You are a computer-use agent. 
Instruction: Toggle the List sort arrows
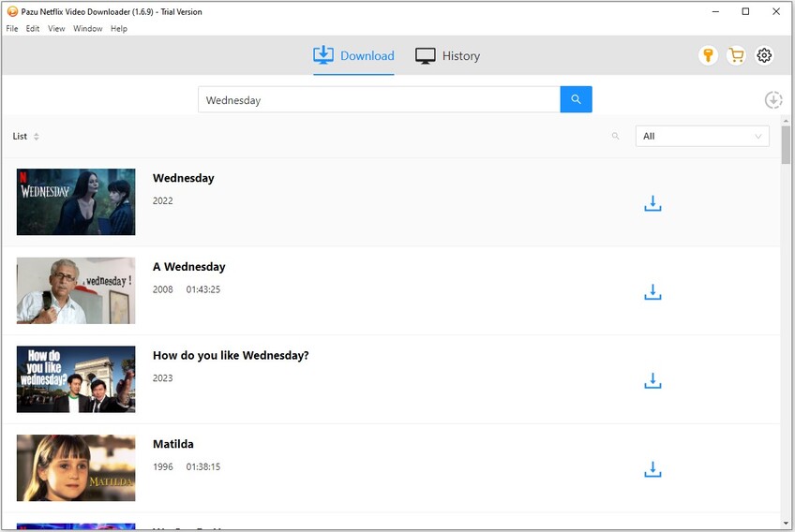coord(37,137)
